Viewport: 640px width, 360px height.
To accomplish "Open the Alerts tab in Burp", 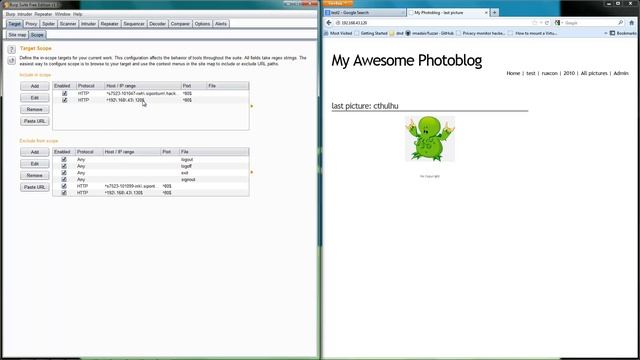I will (x=221, y=24).
